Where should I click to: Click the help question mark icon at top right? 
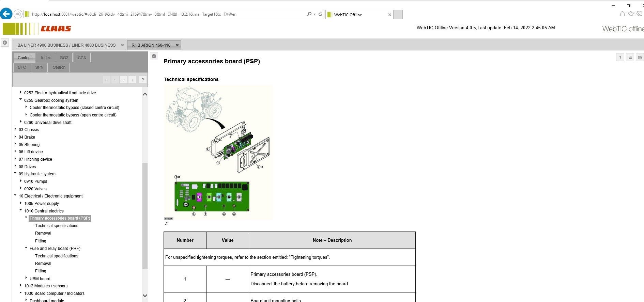(x=620, y=57)
